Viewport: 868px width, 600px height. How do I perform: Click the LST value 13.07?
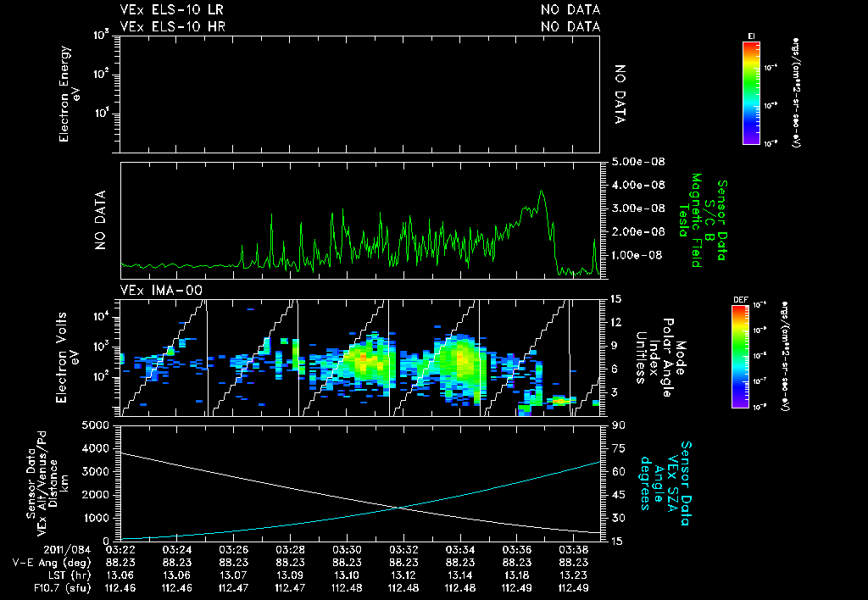pyautogui.click(x=234, y=575)
